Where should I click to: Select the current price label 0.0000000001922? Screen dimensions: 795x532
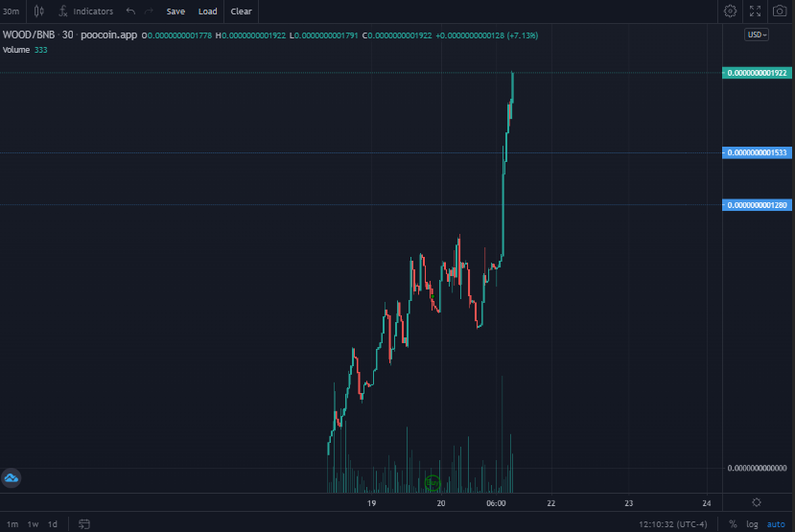point(757,73)
